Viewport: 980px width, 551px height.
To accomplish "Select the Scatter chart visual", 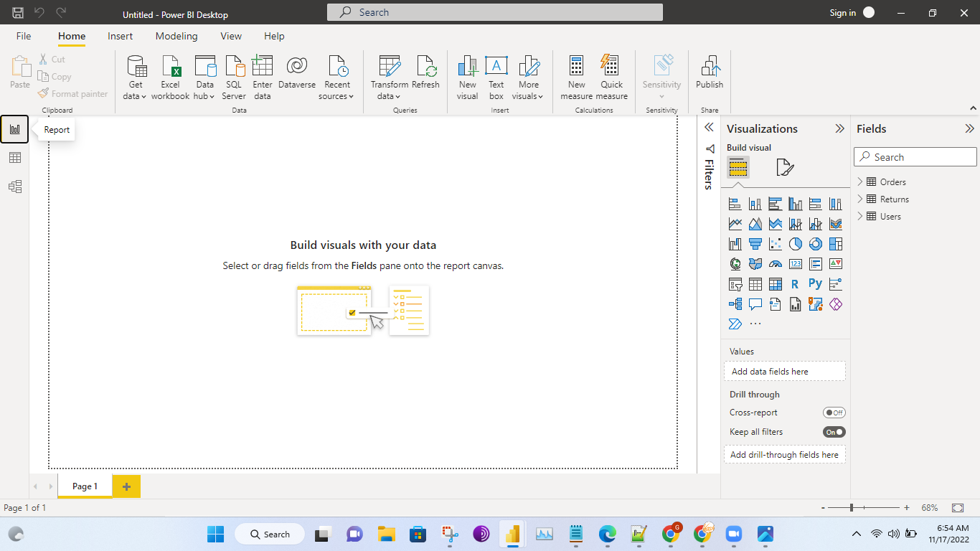I will coord(775,245).
